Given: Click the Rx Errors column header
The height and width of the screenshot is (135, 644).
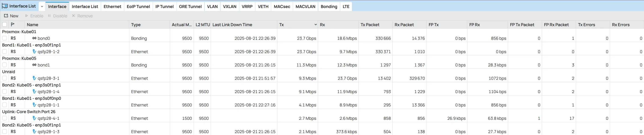Looking at the screenshot, I should (x=620, y=25).
